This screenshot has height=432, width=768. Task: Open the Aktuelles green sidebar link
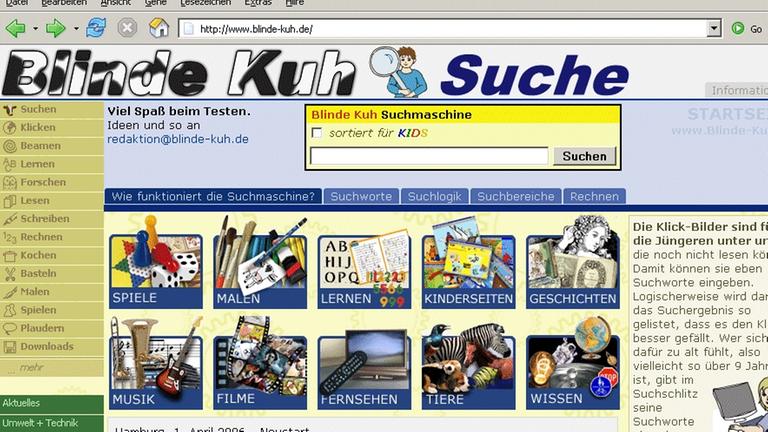[x=51, y=403]
